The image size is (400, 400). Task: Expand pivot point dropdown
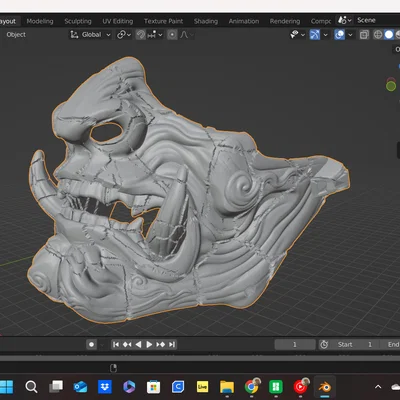point(124,35)
